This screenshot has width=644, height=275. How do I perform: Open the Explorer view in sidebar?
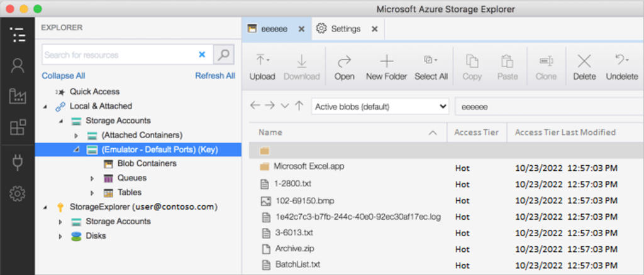coord(17,35)
